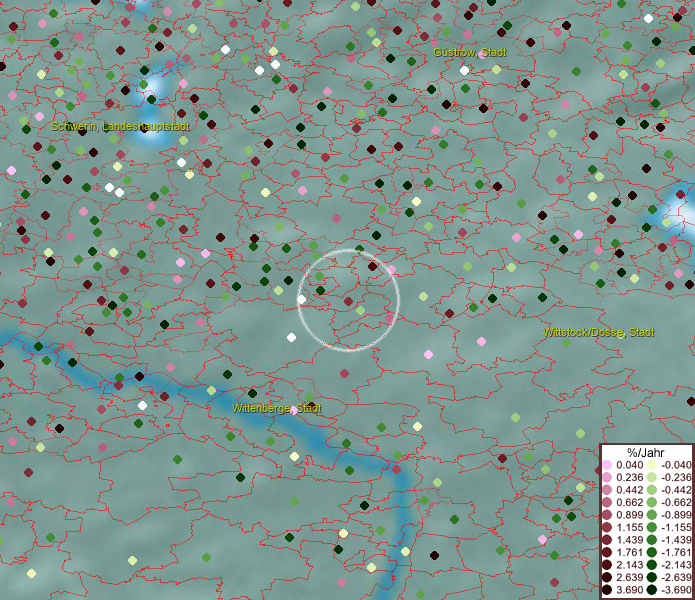
Task: Pick the 0.899 legend color swatch
Action: click(607, 515)
